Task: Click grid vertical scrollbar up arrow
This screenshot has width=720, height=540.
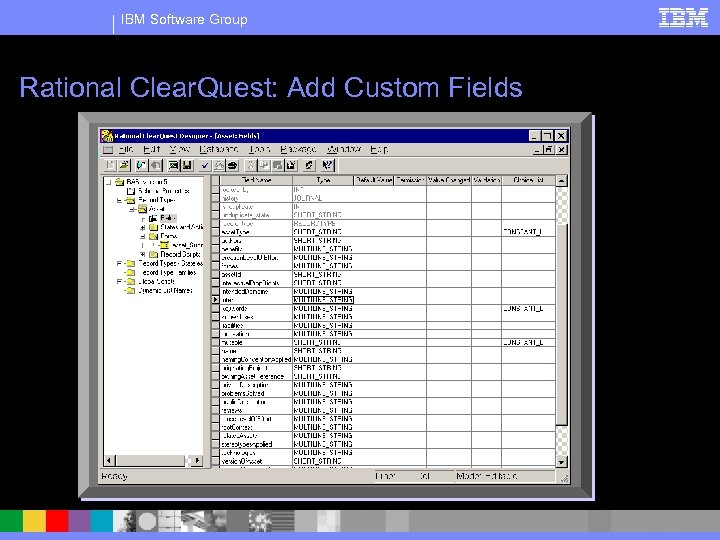Action: click(561, 180)
